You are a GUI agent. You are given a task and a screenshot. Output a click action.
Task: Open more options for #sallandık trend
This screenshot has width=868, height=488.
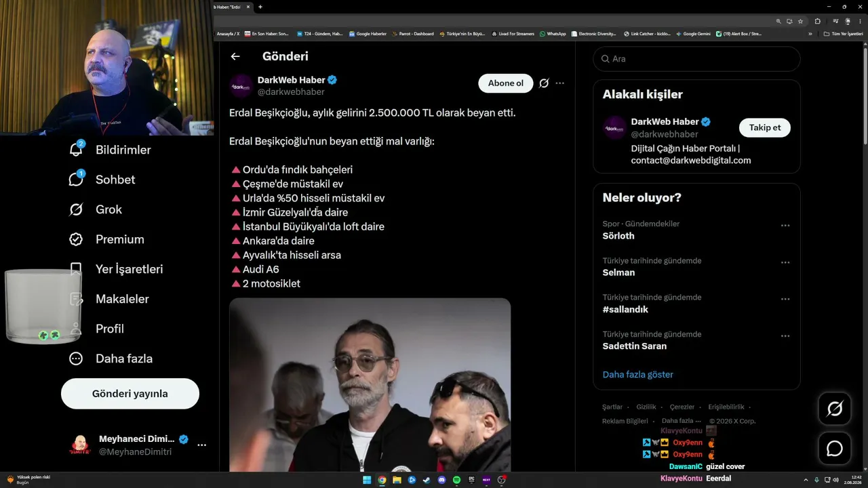point(785,299)
